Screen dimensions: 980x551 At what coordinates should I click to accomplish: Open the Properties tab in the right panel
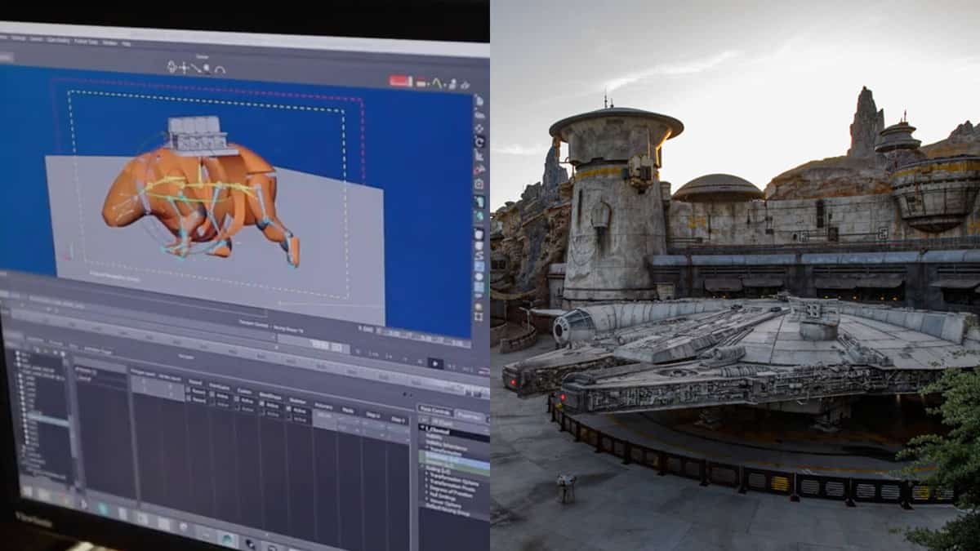point(470,415)
